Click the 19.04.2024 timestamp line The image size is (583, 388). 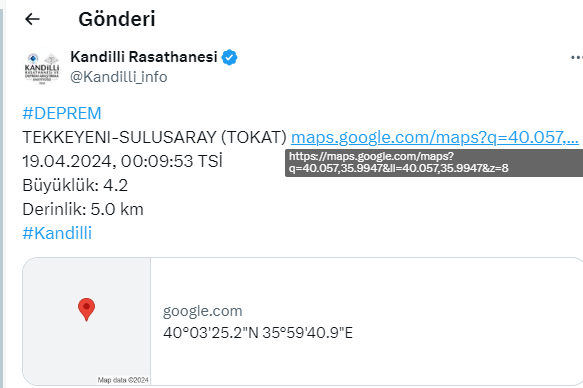(122, 161)
